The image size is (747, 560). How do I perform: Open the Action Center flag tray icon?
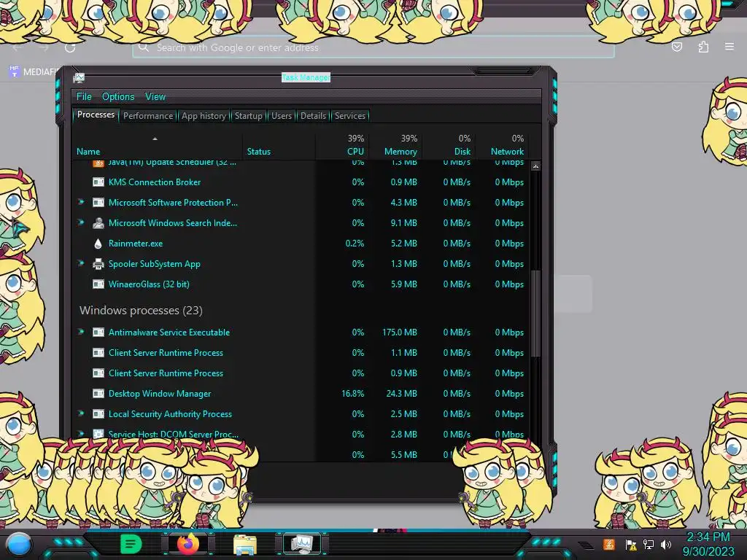pos(631,544)
